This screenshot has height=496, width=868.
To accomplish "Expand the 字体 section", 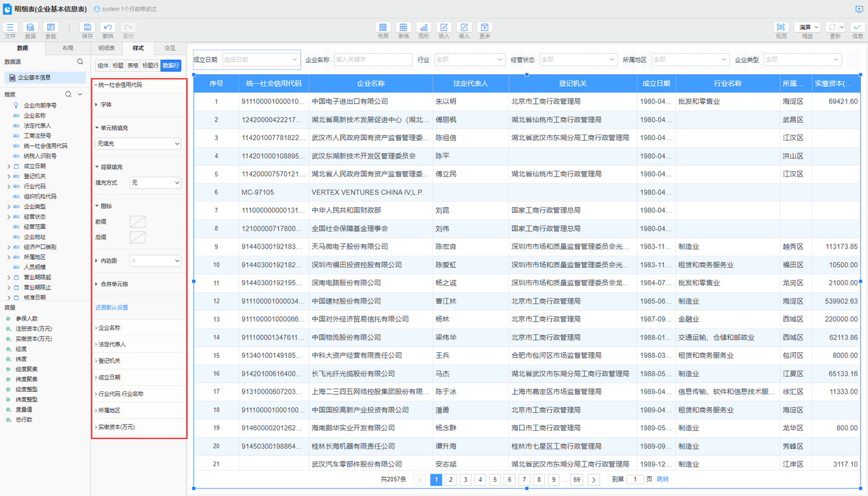I will point(106,105).
